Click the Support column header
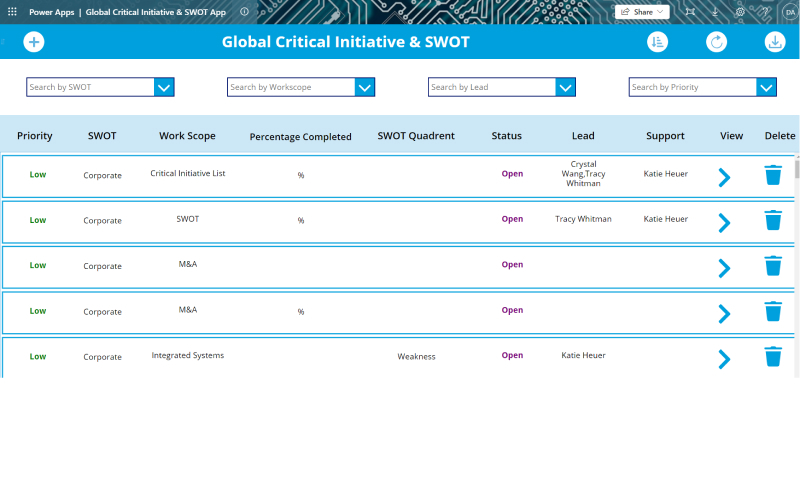 [665, 136]
